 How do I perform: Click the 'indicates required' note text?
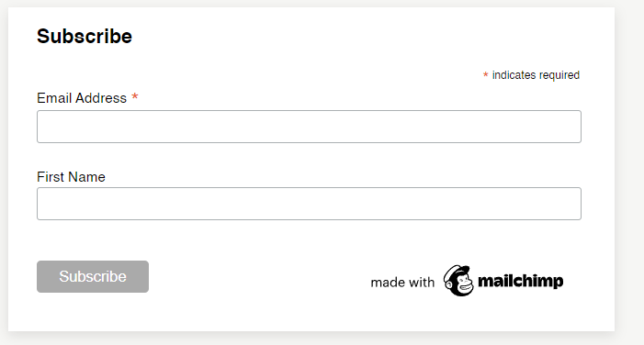point(536,75)
